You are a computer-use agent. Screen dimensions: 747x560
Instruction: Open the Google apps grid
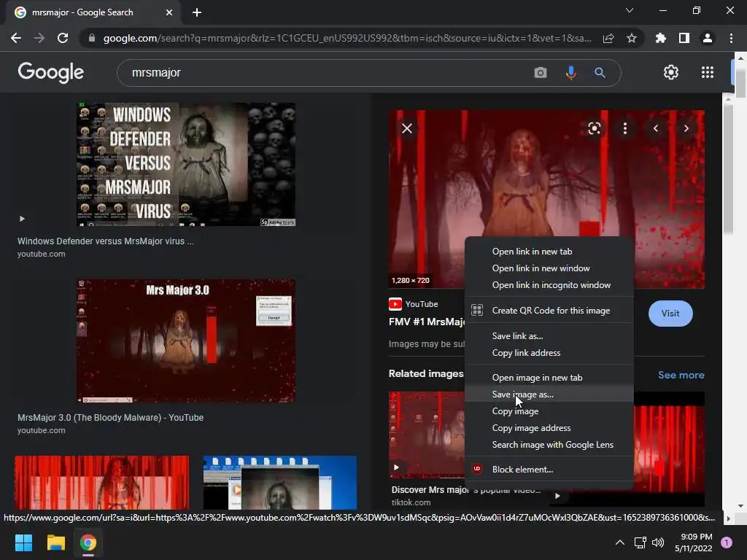pos(708,72)
